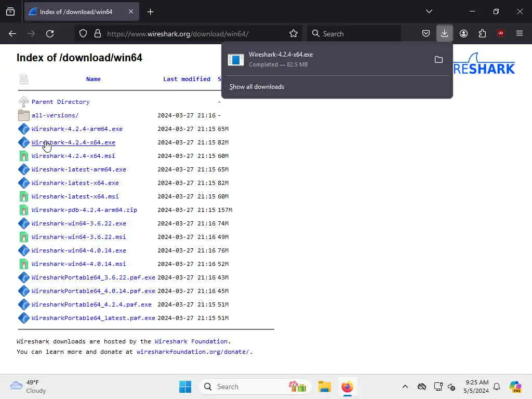
Task: Download Wireshark-latest-x64.msi
Action: click(75, 196)
